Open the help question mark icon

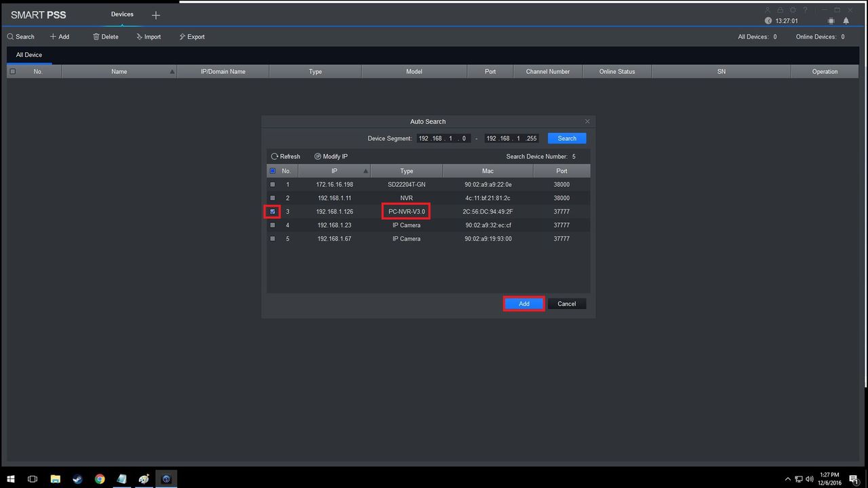coord(806,10)
